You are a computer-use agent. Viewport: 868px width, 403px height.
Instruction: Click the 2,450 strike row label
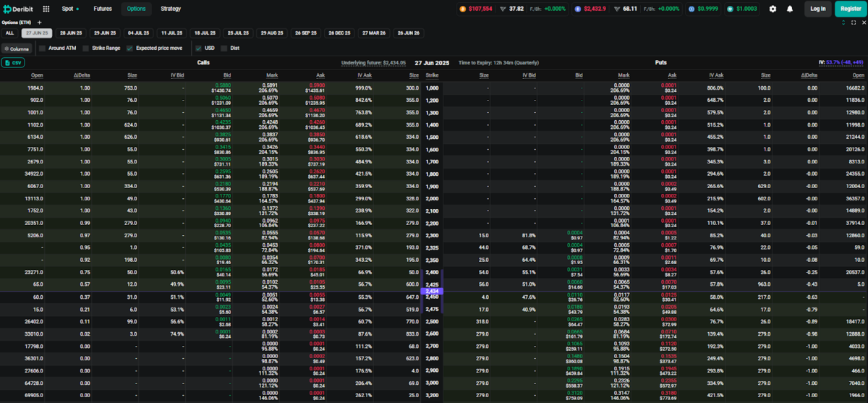433,297
